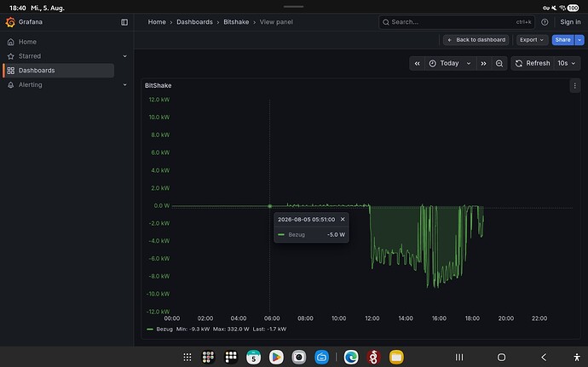Open the app drawer grid icon
This screenshot has width=588, height=367.
pyautogui.click(x=187, y=357)
